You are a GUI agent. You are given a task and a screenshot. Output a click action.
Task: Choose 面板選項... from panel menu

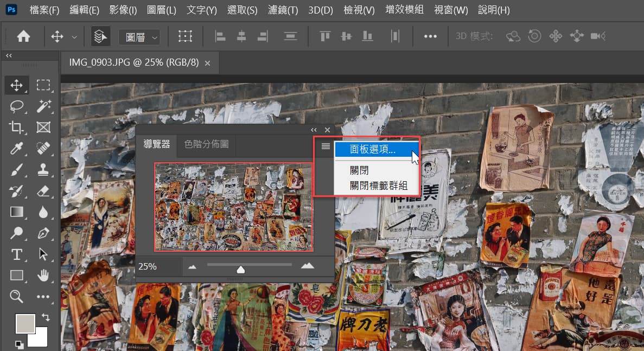pyautogui.click(x=377, y=149)
